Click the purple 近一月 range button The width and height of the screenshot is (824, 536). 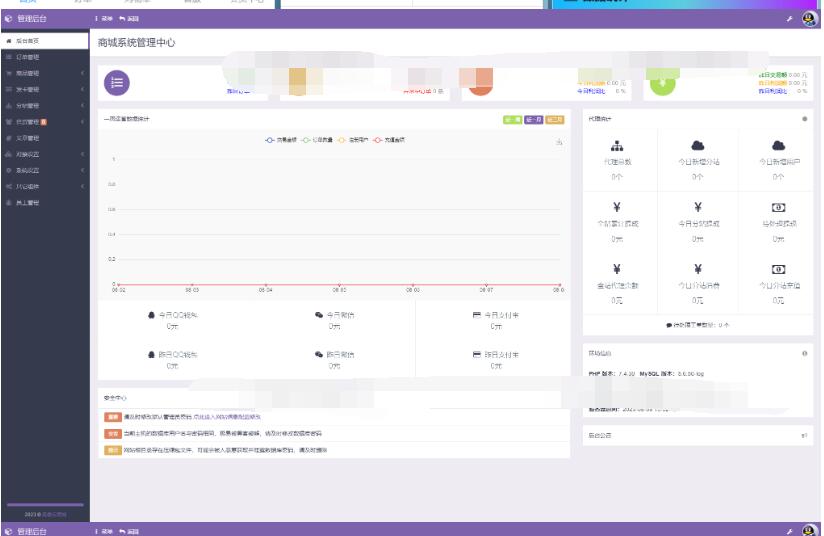pos(534,119)
